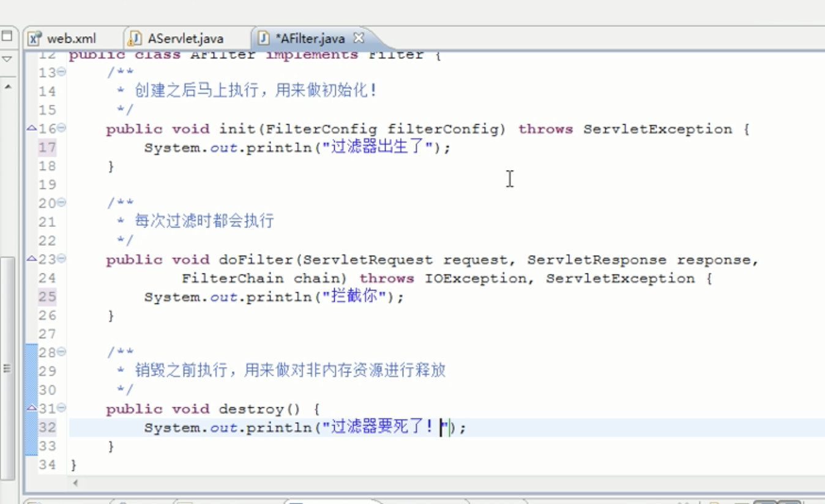This screenshot has height=504, width=825.
Task: Click the init method name
Action: (237, 129)
